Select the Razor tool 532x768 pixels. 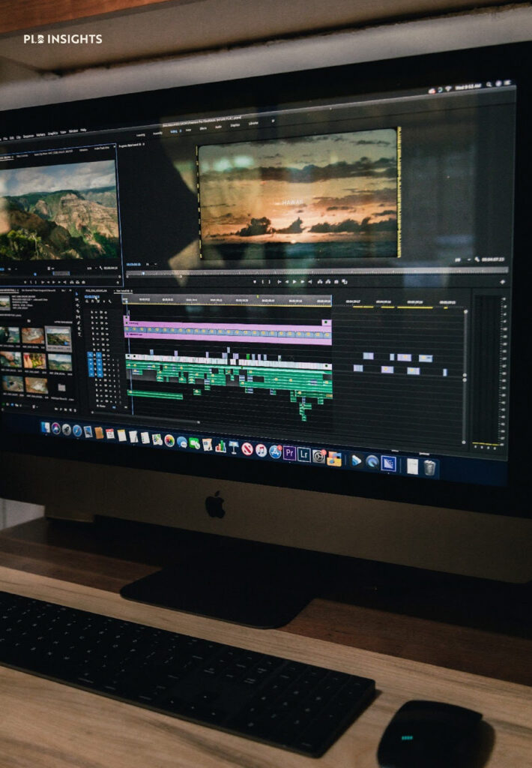(x=78, y=310)
